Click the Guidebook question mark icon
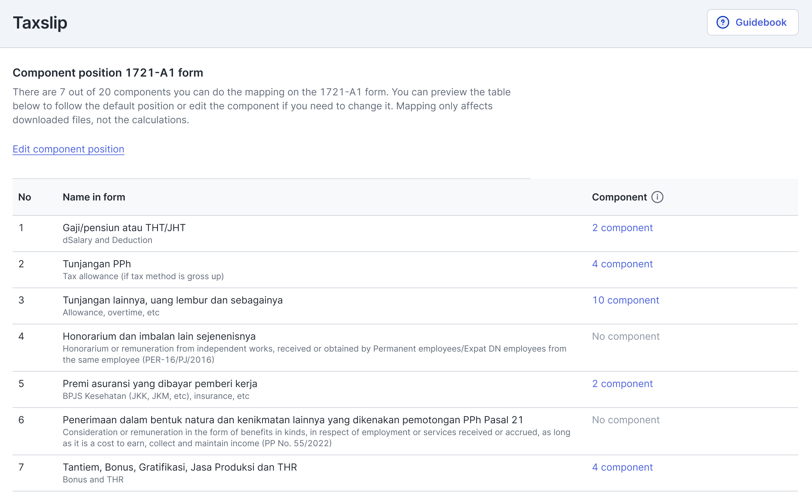The height and width of the screenshot is (504, 812). 723,22
